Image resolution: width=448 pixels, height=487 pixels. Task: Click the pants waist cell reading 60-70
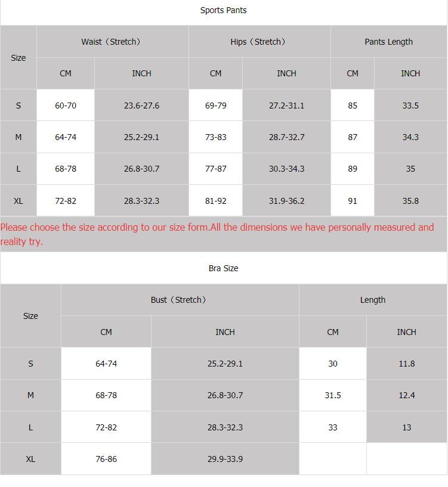pyautogui.click(x=66, y=106)
